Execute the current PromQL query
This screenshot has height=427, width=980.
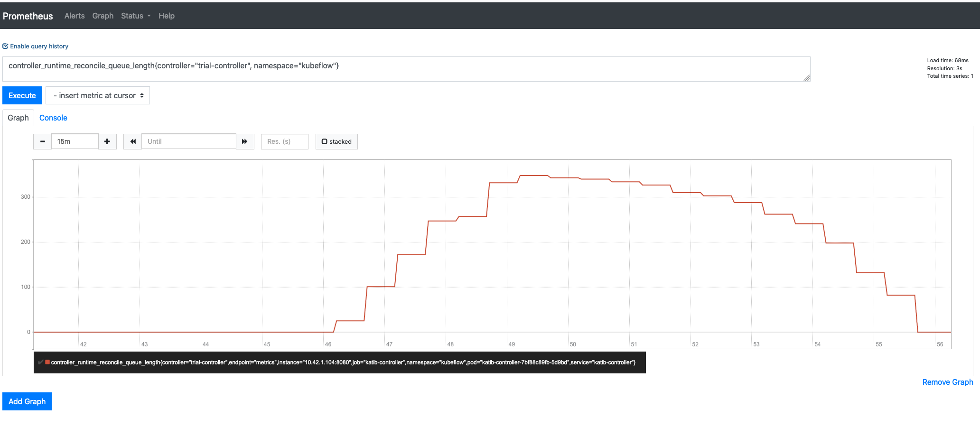[22, 95]
